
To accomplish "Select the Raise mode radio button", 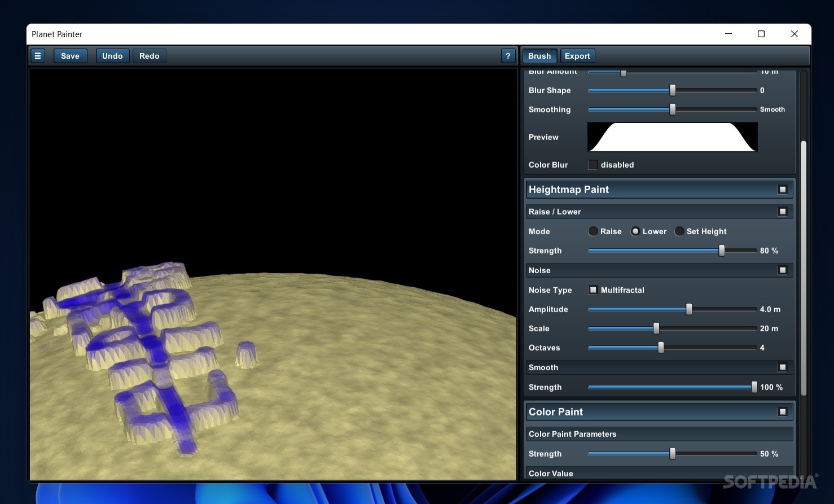I will 593,231.
